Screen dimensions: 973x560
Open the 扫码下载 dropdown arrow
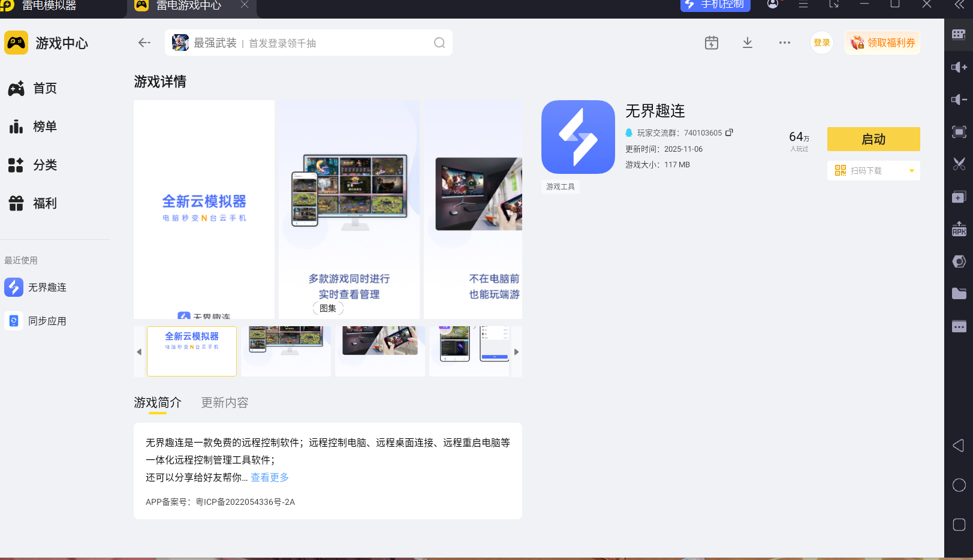coord(911,170)
